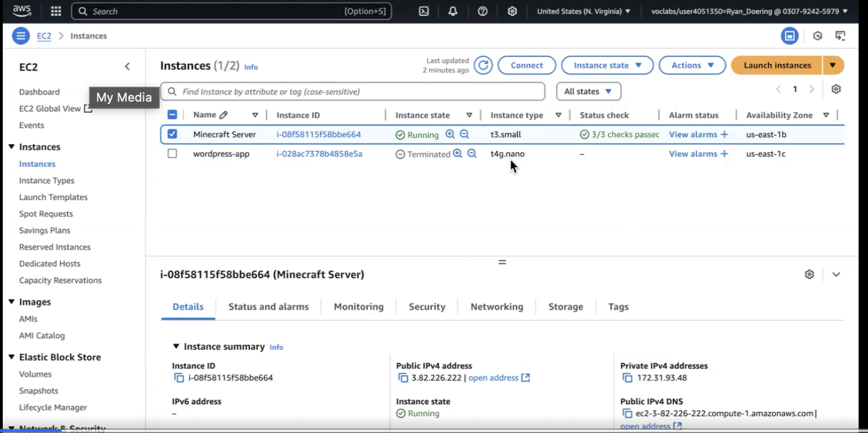Toggle the select-all instances checkbox
The image size is (868, 433).
[x=172, y=115]
